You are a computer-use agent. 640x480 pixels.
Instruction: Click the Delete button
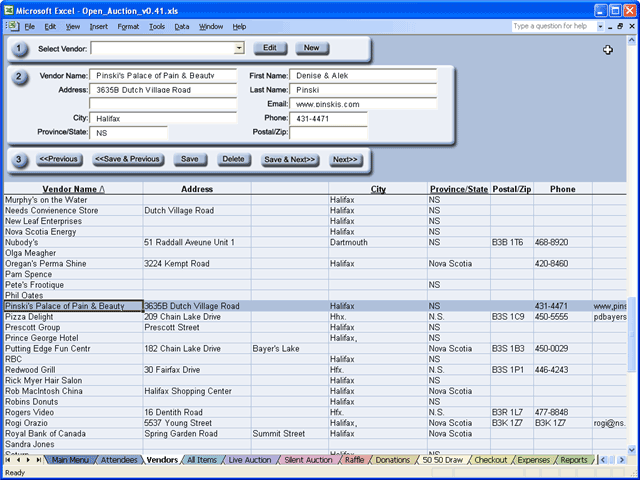[233, 160]
